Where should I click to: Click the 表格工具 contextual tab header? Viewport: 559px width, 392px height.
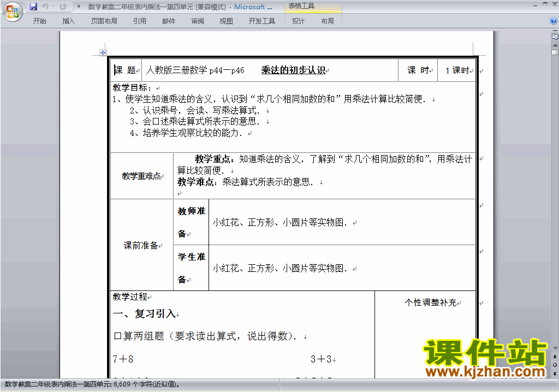[x=301, y=6]
